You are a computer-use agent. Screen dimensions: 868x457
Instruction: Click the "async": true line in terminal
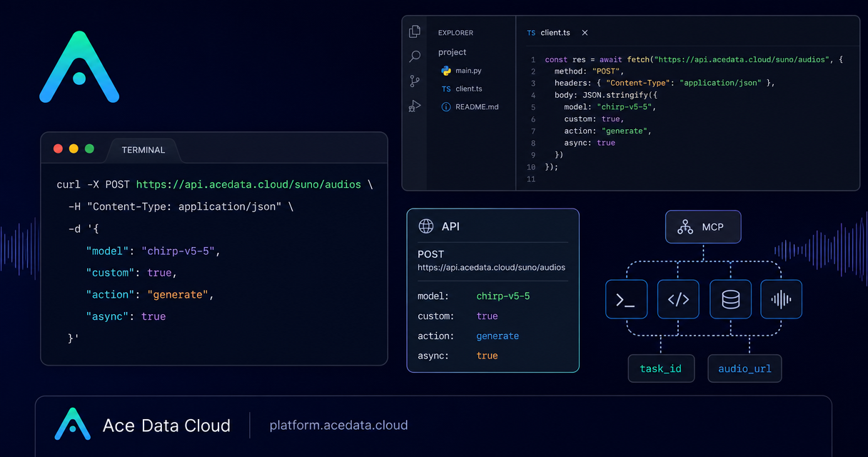(x=126, y=316)
